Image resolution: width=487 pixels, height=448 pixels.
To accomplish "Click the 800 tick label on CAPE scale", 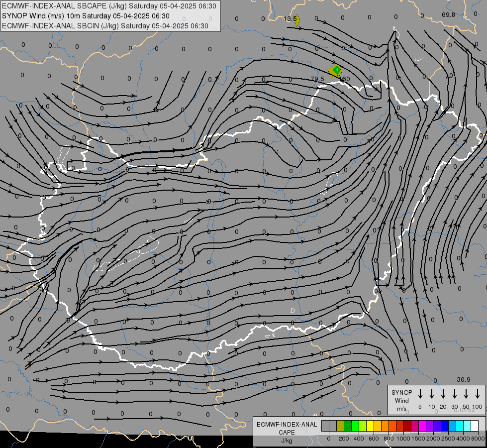I will [389, 439].
